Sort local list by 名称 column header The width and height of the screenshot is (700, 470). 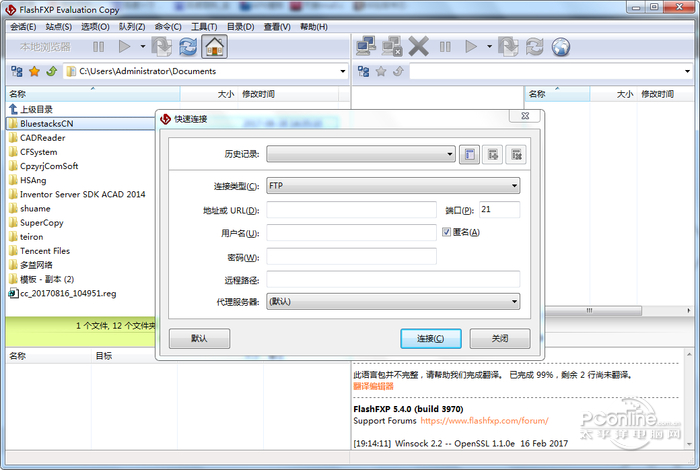click(93, 94)
